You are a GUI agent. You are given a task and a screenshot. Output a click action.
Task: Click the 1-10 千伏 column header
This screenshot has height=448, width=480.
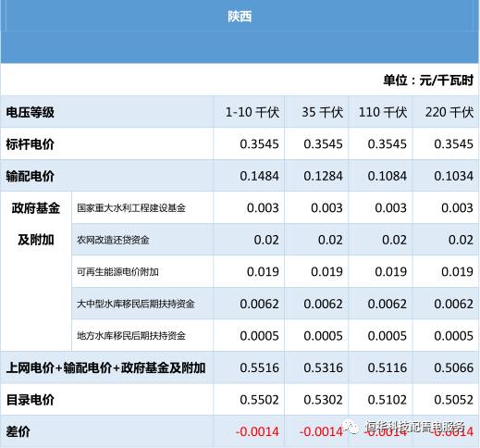click(x=252, y=112)
